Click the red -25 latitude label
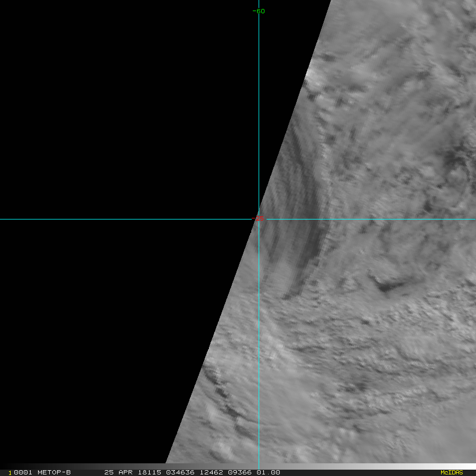 [x=258, y=218]
